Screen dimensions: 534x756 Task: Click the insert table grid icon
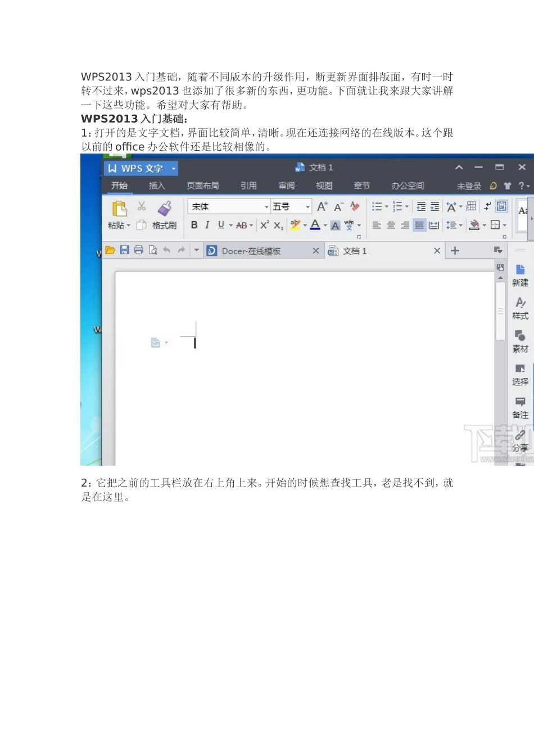(471, 206)
